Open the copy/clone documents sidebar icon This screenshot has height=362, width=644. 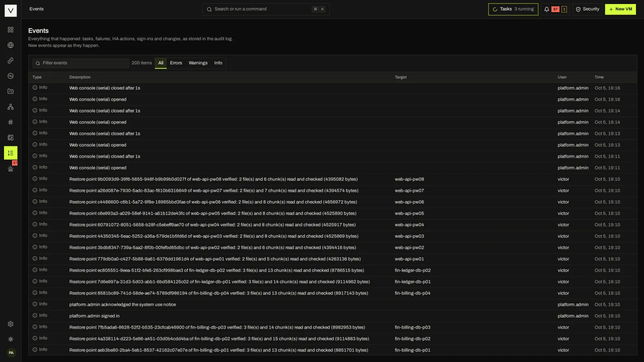[x=10, y=61]
